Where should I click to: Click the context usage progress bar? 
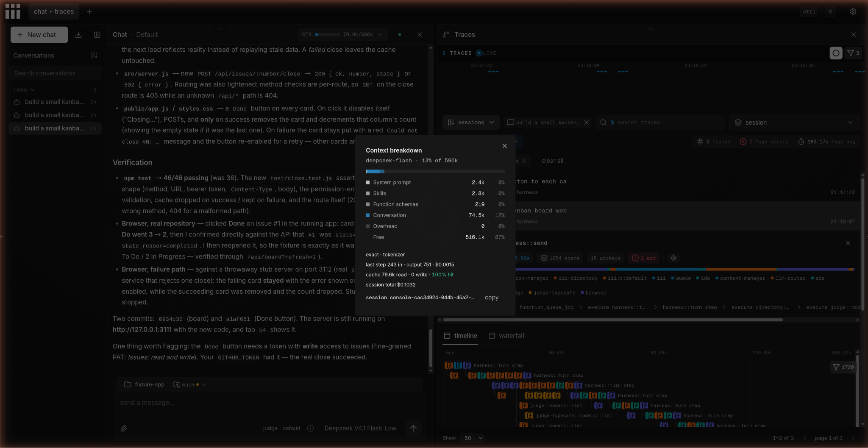(435, 171)
